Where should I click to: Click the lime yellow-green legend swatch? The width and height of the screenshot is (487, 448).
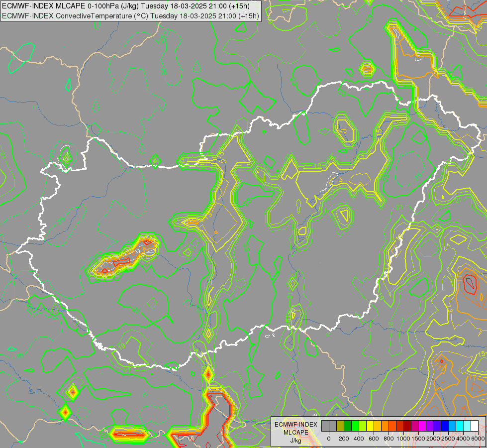click(363, 426)
